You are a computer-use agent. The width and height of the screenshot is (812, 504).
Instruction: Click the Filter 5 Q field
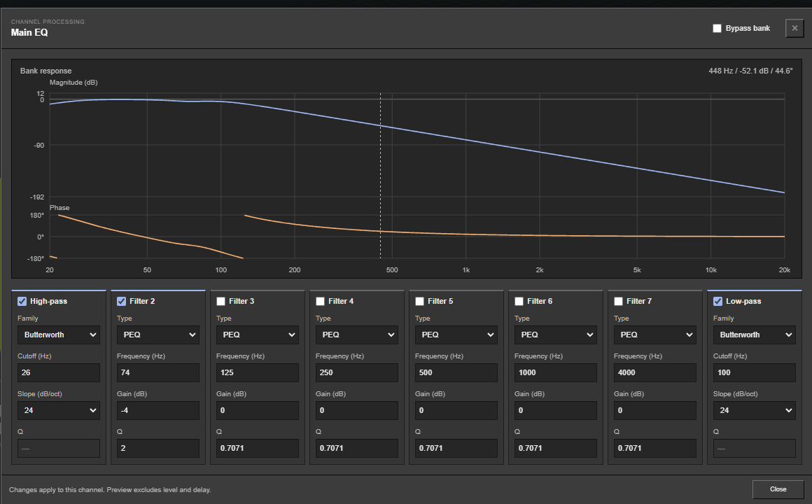tap(456, 448)
